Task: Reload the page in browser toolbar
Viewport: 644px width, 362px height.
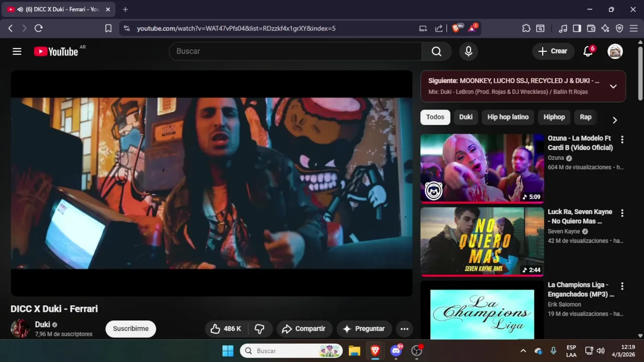Action: pyautogui.click(x=39, y=29)
